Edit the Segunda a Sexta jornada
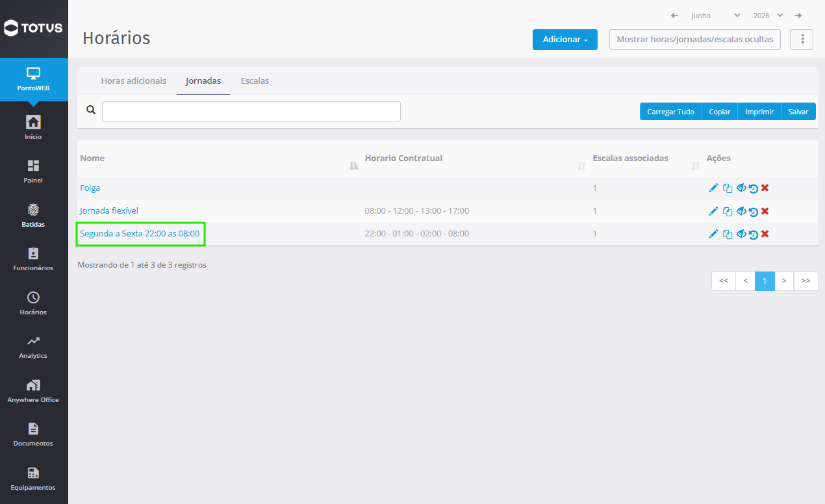This screenshot has width=825, height=504. [713, 234]
